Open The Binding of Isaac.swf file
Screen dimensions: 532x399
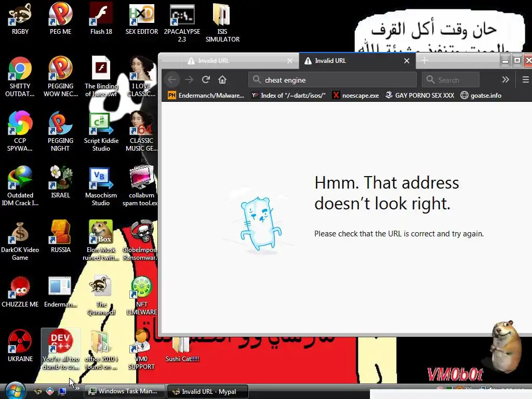click(101, 77)
